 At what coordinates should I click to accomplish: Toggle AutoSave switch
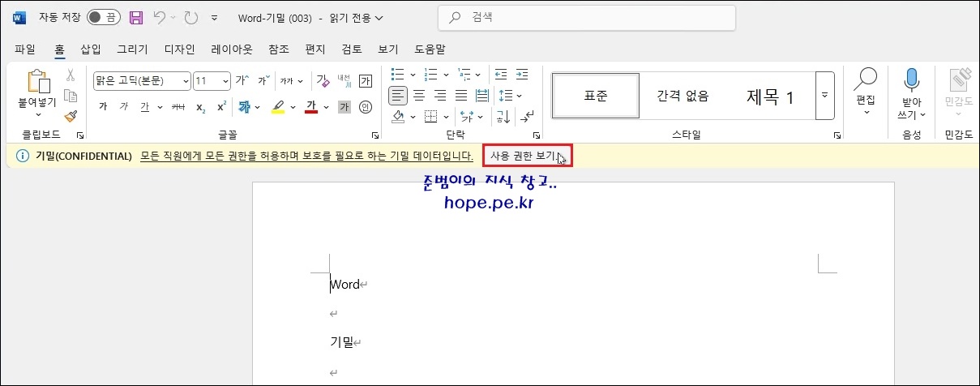103,17
